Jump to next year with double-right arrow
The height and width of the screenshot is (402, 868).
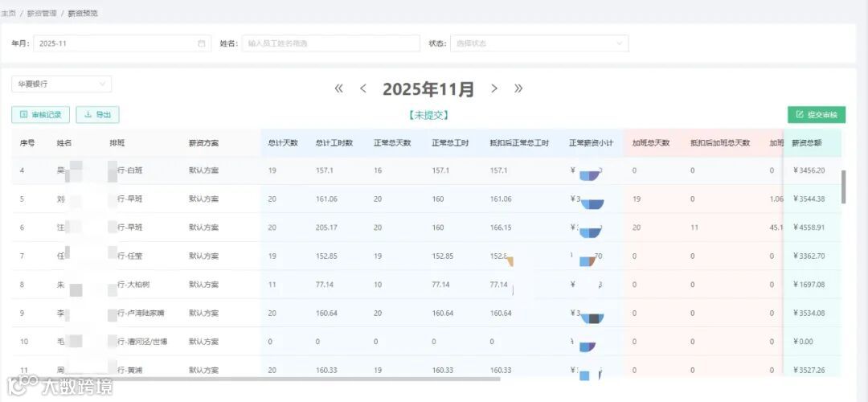(x=518, y=88)
